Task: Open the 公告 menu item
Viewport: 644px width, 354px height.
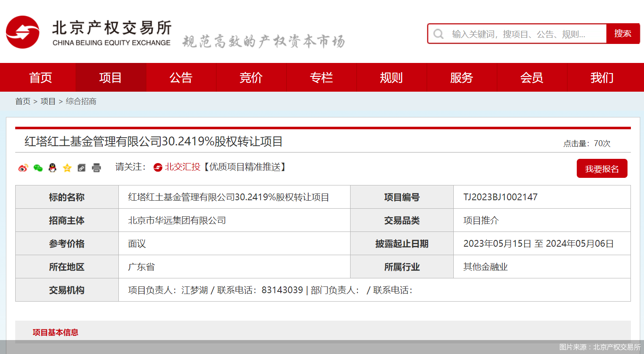Action: click(x=181, y=77)
